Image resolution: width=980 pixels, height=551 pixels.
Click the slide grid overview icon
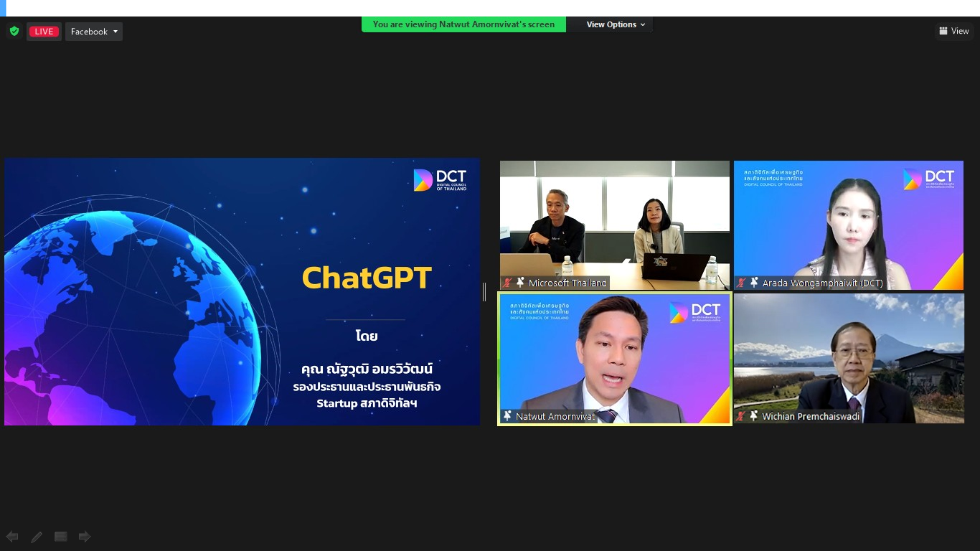pos(61,537)
